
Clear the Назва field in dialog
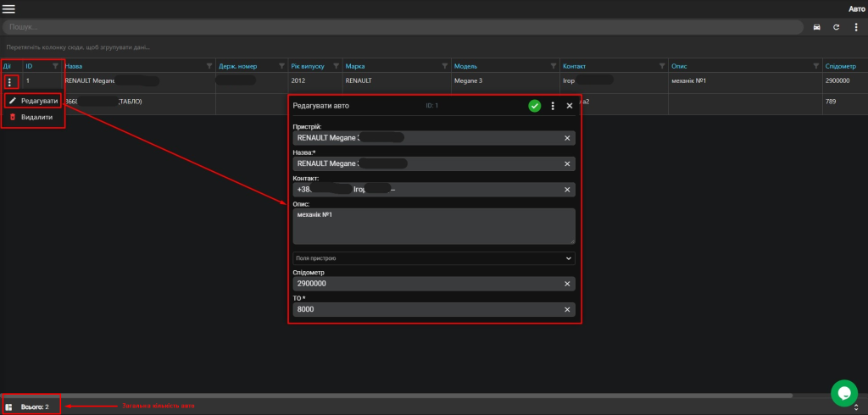pyautogui.click(x=567, y=163)
